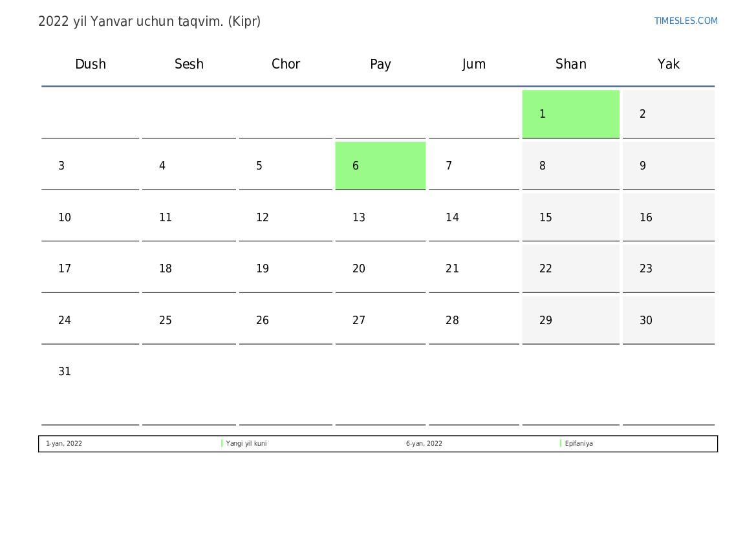Select the green January 1 holiday cell
This screenshot has width=756, height=535.
coord(570,114)
